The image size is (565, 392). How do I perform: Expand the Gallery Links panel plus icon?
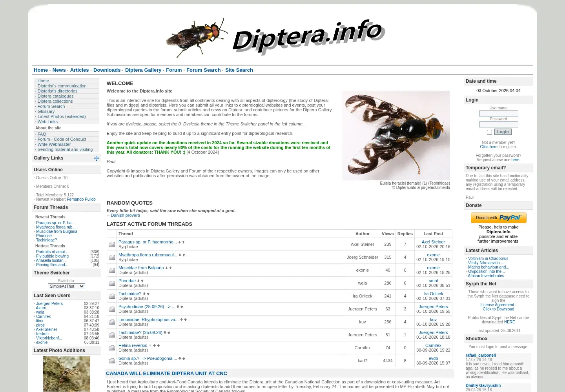click(x=97, y=158)
